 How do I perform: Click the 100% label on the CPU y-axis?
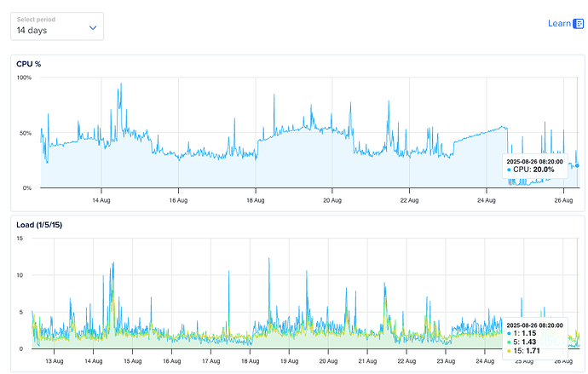[x=25, y=78]
